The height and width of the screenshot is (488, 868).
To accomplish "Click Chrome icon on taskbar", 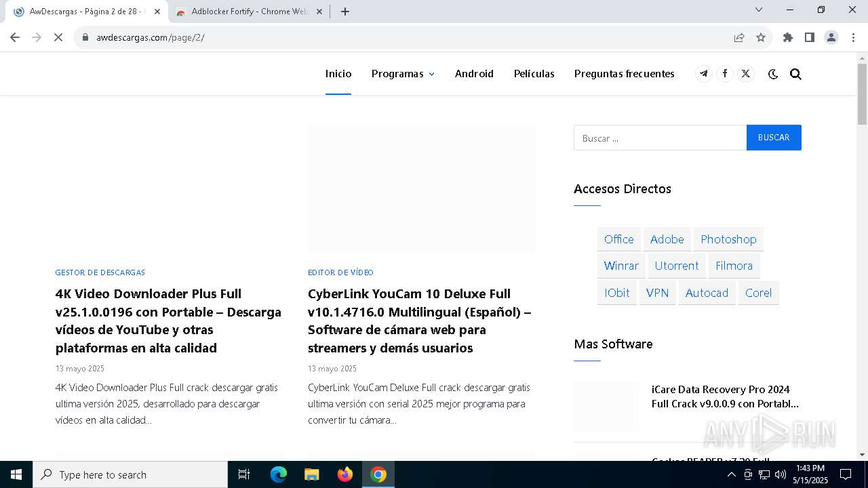I will tap(378, 474).
